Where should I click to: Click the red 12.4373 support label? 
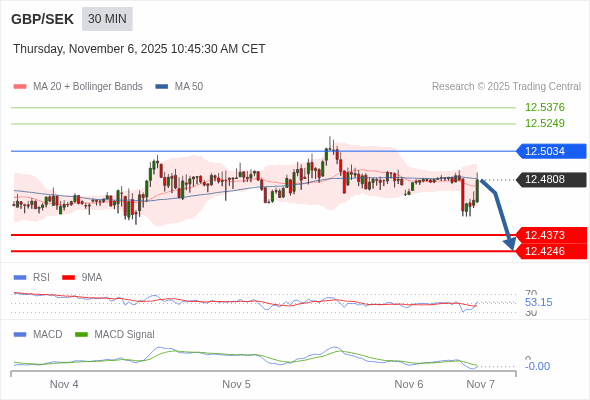coord(551,235)
